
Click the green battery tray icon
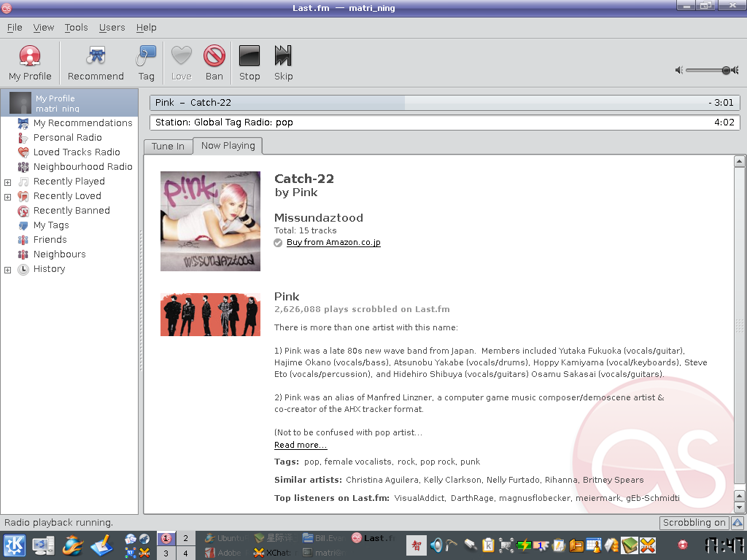[x=523, y=545]
